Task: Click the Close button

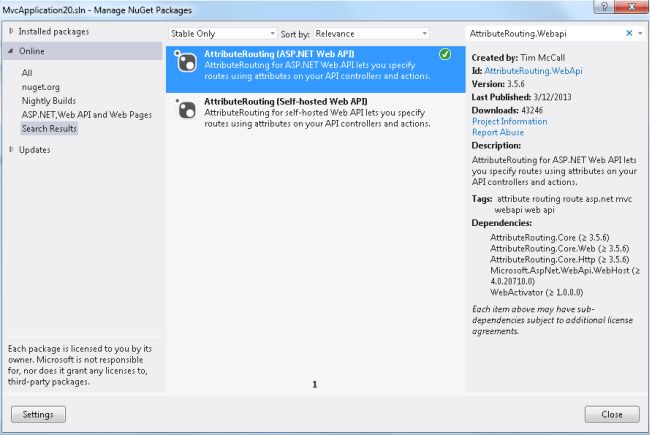Action: click(x=612, y=414)
